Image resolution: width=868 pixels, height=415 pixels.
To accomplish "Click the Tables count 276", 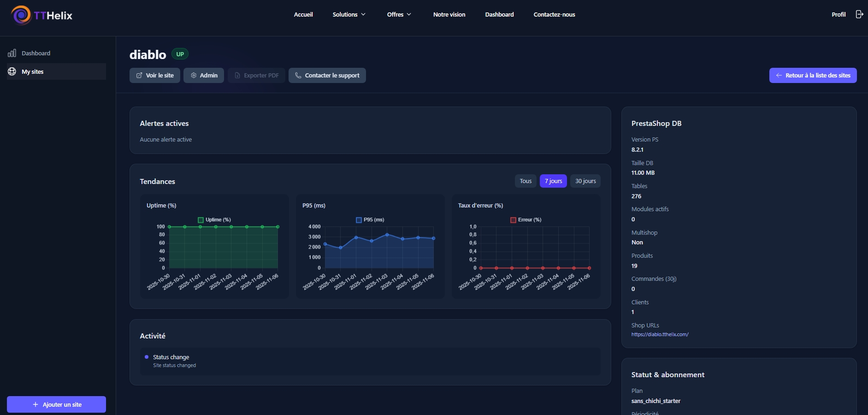I will [636, 196].
